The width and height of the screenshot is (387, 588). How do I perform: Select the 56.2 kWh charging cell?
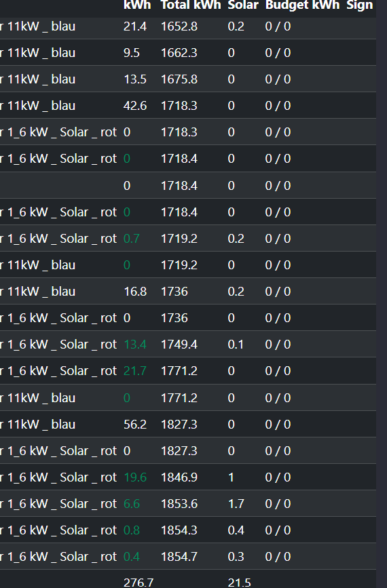(x=134, y=425)
